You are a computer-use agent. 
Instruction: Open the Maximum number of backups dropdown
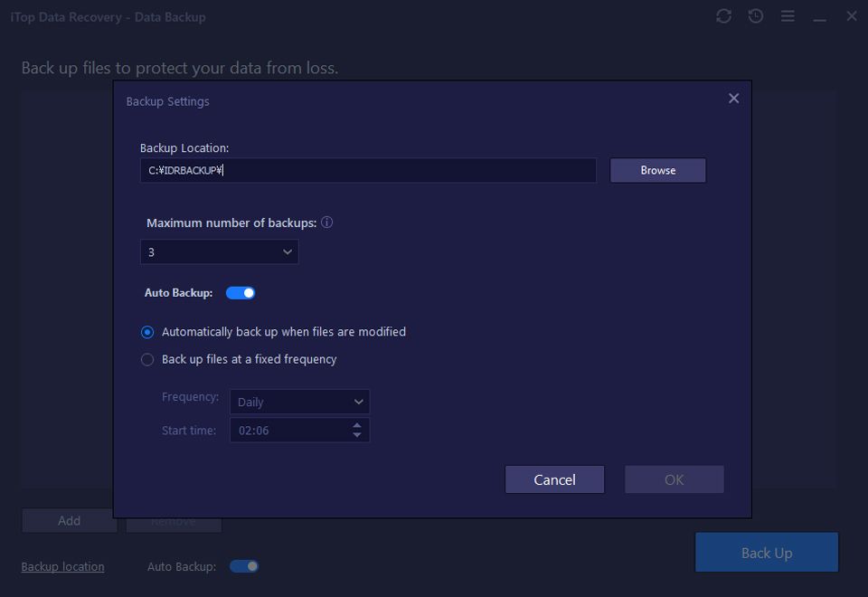[x=219, y=252]
